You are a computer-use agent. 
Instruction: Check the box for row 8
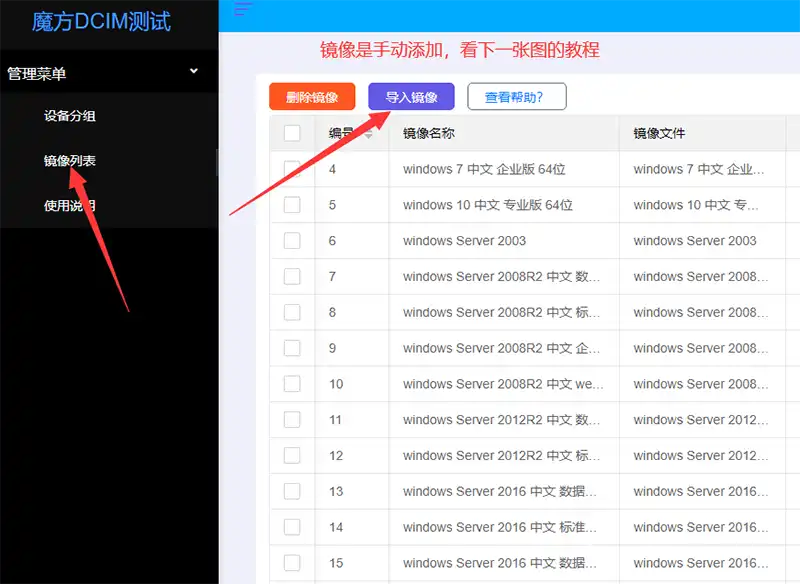(x=292, y=312)
